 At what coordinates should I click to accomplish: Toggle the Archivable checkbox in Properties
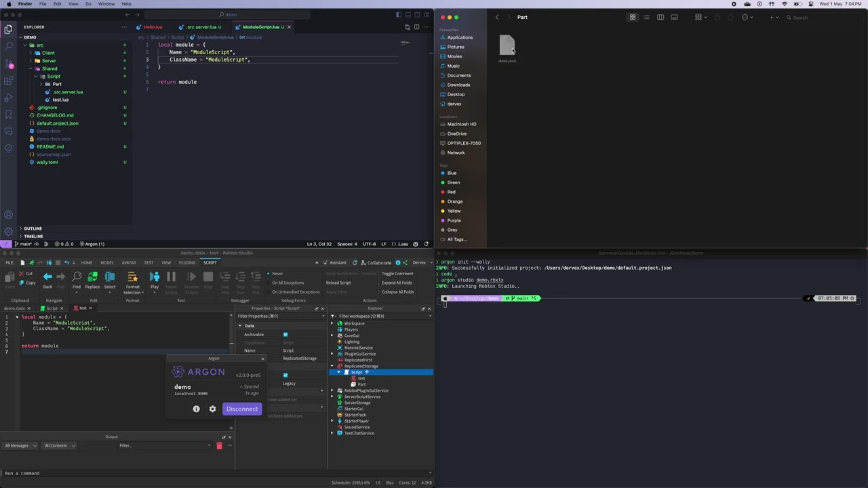point(285,334)
